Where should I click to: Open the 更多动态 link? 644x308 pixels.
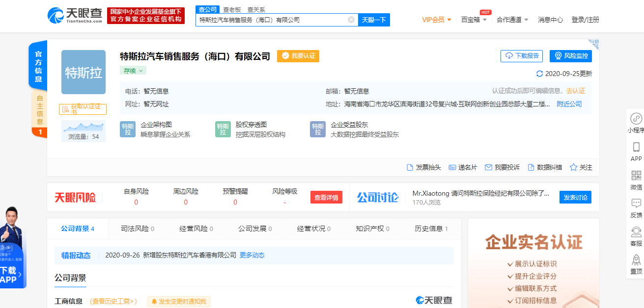click(252, 255)
